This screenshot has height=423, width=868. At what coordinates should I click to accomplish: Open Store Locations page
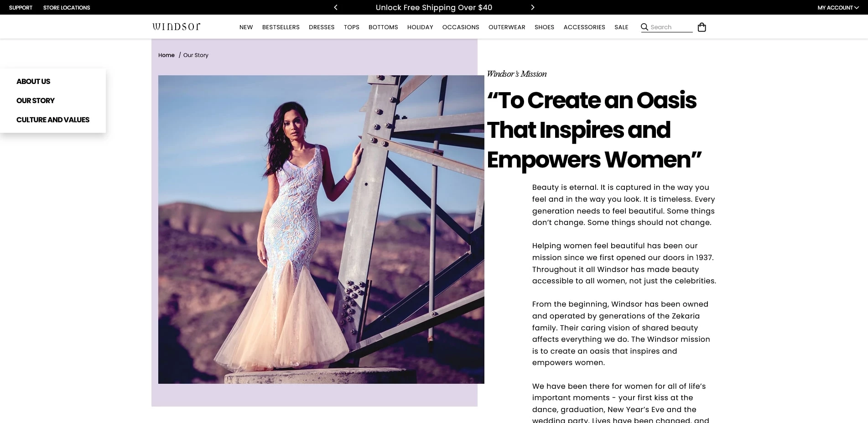click(x=67, y=7)
